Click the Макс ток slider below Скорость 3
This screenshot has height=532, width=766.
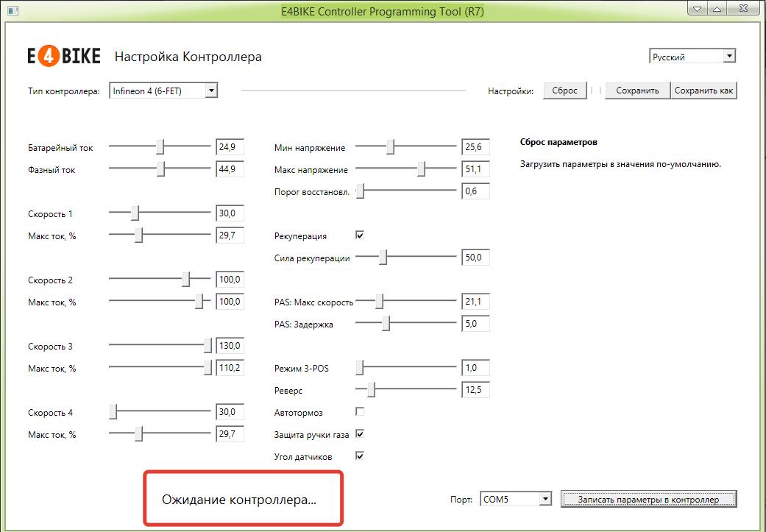point(160,367)
